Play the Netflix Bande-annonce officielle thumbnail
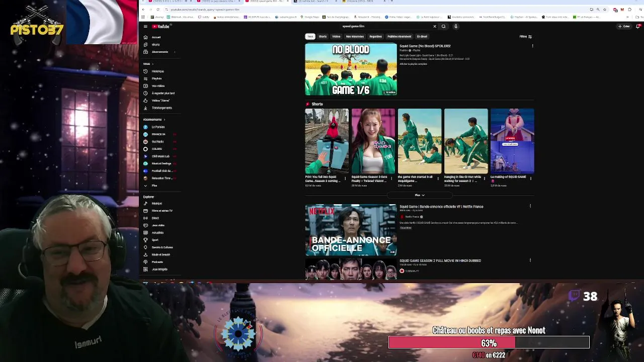 (351, 230)
